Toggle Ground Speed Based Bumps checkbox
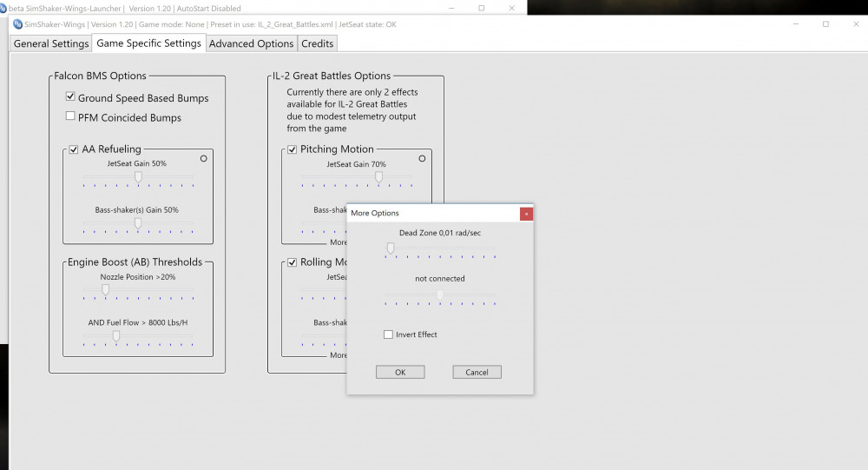Screen dimensions: 868x470 pyautogui.click(x=70, y=96)
